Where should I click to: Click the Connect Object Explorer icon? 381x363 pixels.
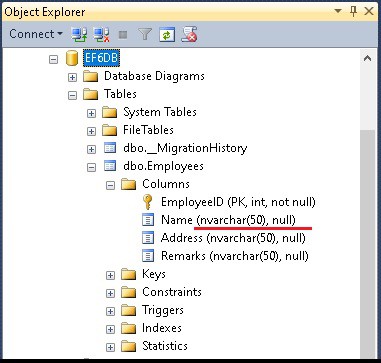tap(79, 34)
